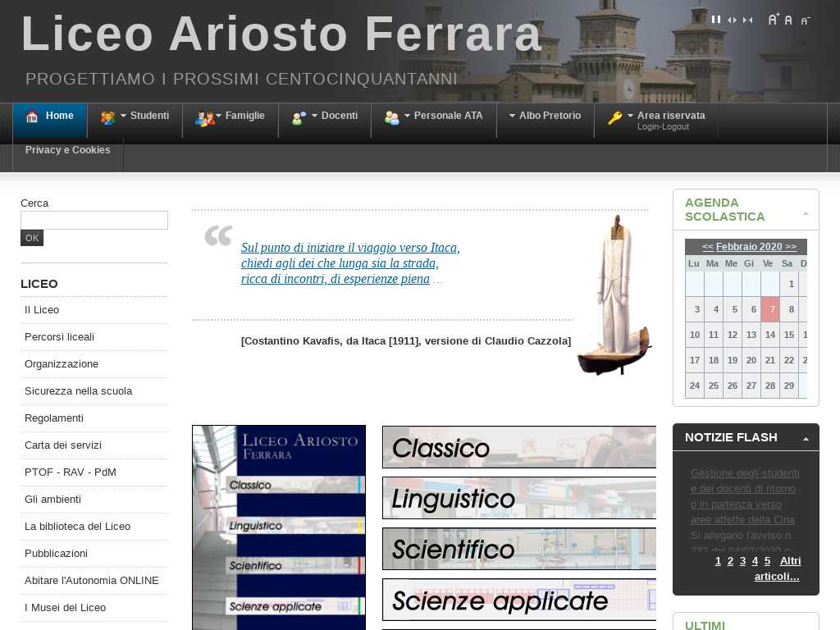This screenshot has width=840, height=630.
Task: Click the Personale ATA staff icon
Action: pyautogui.click(x=391, y=118)
